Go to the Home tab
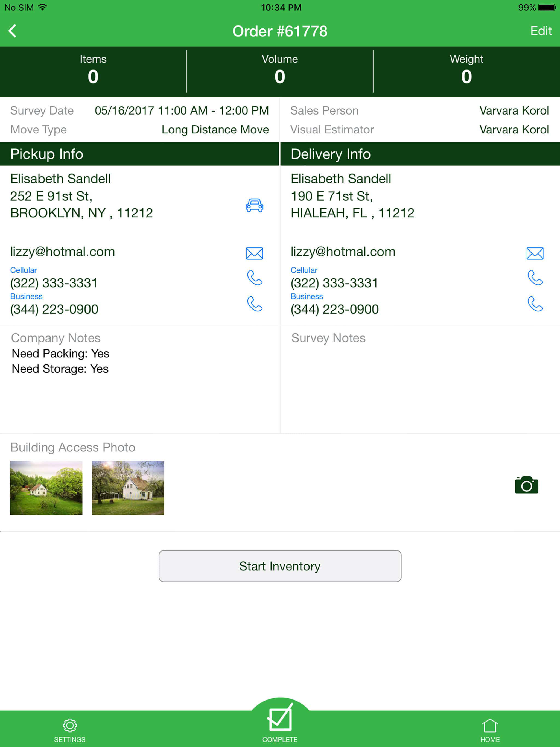 coord(490,731)
